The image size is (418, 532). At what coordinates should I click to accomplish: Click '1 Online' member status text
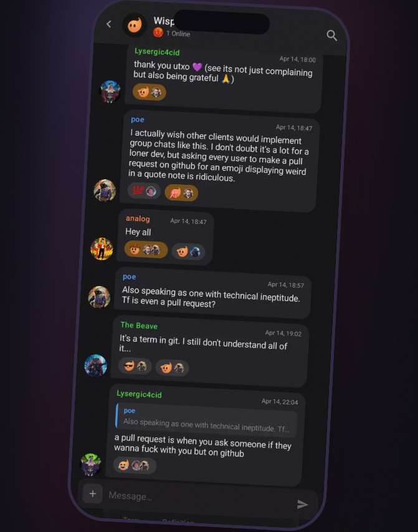pos(178,34)
